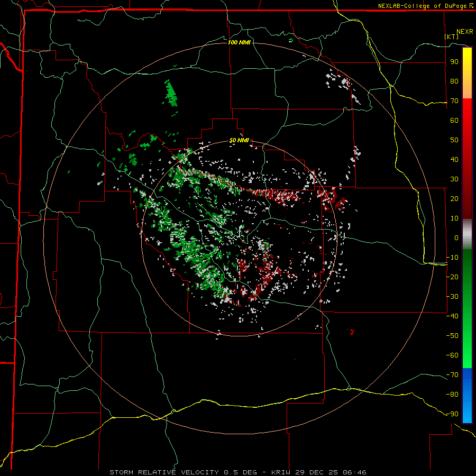Click the -40 value on the velocity scale
Image resolution: width=476 pixels, height=476 pixels.
pos(452,316)
